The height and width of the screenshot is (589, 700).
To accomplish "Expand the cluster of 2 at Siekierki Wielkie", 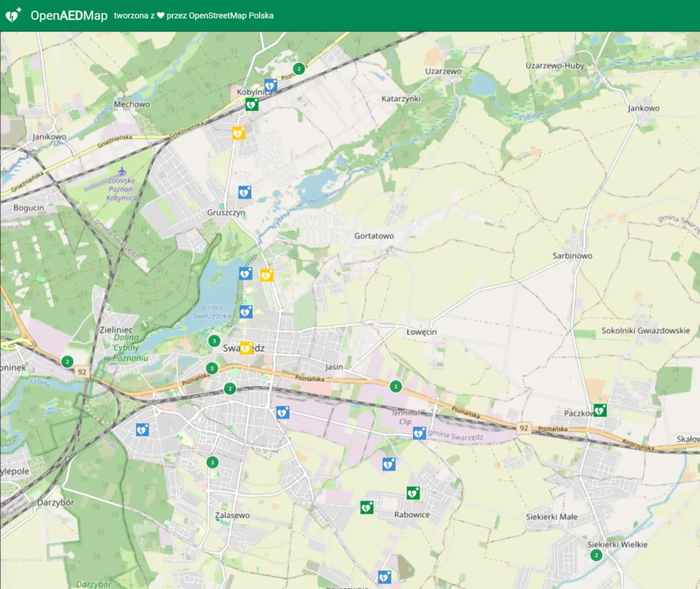I will click(596, 555).
